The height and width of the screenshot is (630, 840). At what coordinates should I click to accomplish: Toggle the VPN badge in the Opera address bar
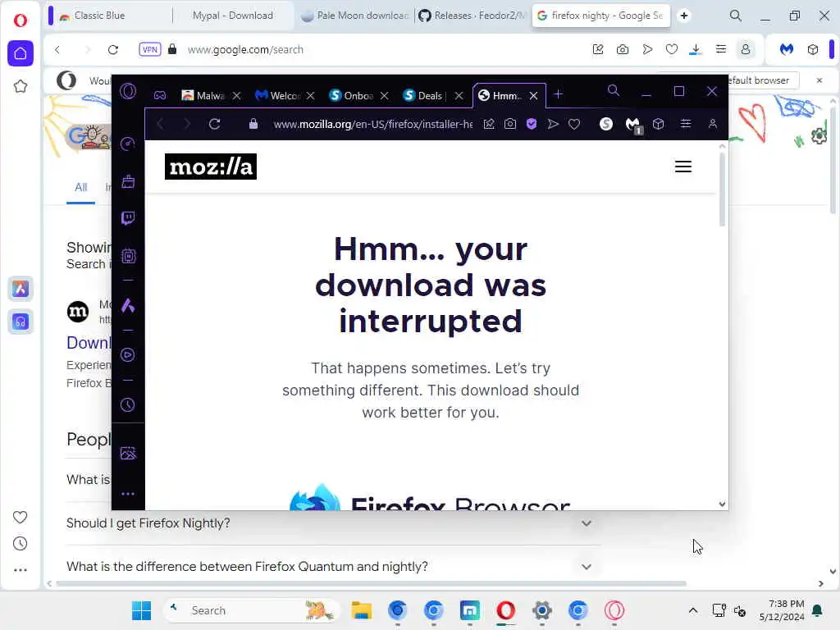[150, 50]
